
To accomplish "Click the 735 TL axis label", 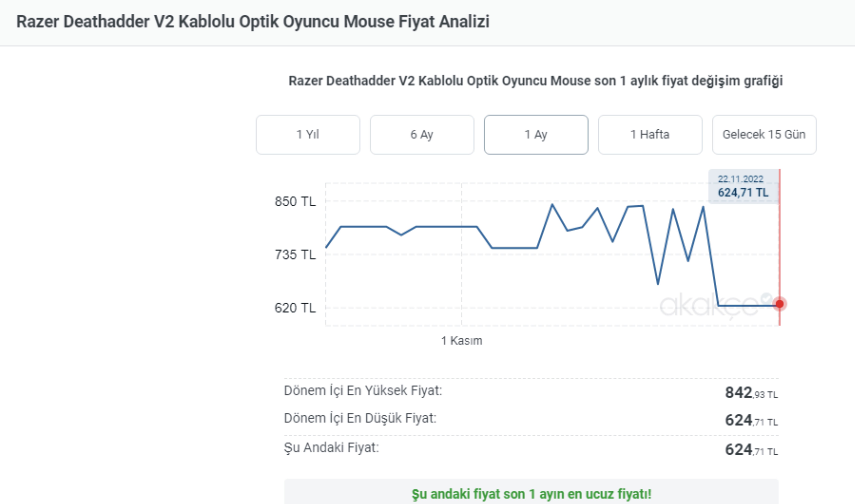I will [295, 255].
